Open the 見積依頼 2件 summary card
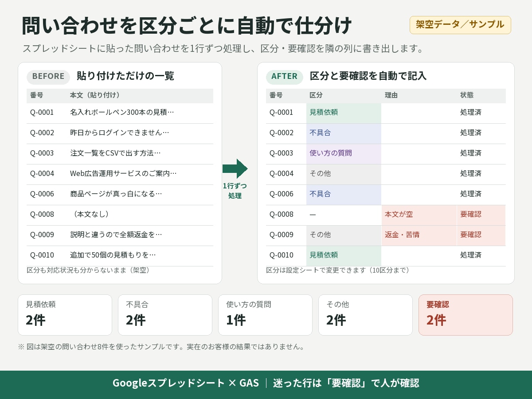 point(65,315)
